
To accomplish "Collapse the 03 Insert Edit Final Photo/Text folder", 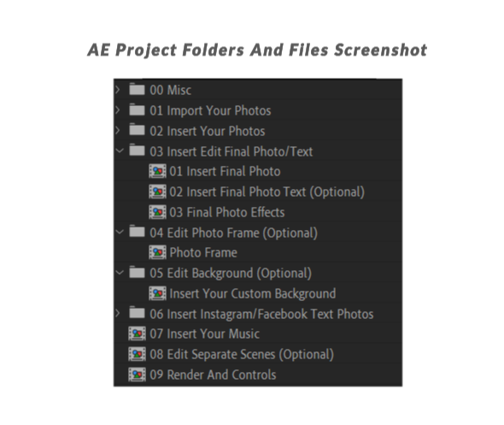I will click(120, 151).
